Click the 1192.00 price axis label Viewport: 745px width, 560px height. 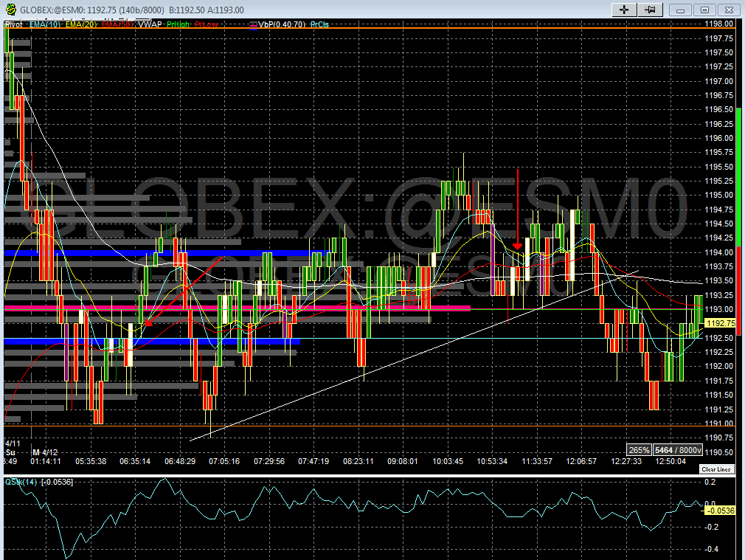click(719, 366)
